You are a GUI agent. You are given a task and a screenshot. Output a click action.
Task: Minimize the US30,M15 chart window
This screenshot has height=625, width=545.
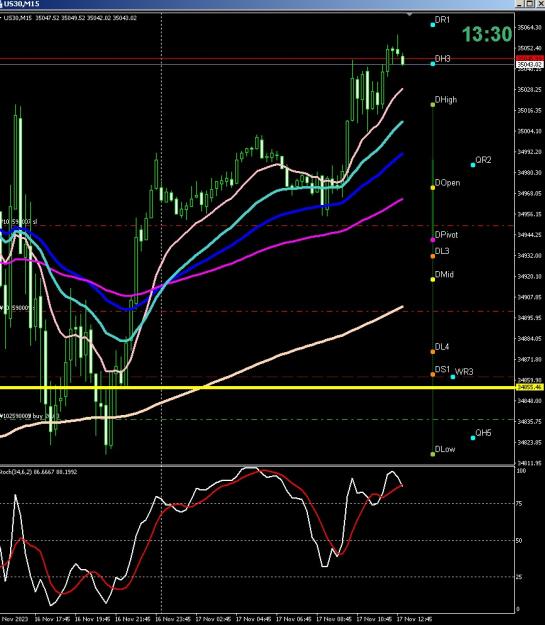pyautogui.click(x=520, y=4)
